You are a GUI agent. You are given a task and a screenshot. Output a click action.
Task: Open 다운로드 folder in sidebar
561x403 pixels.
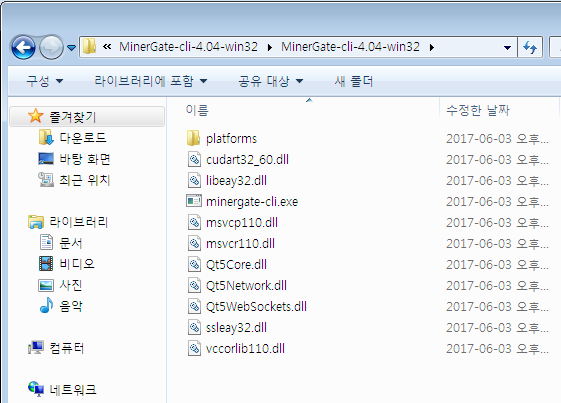[x=83, y=138]
